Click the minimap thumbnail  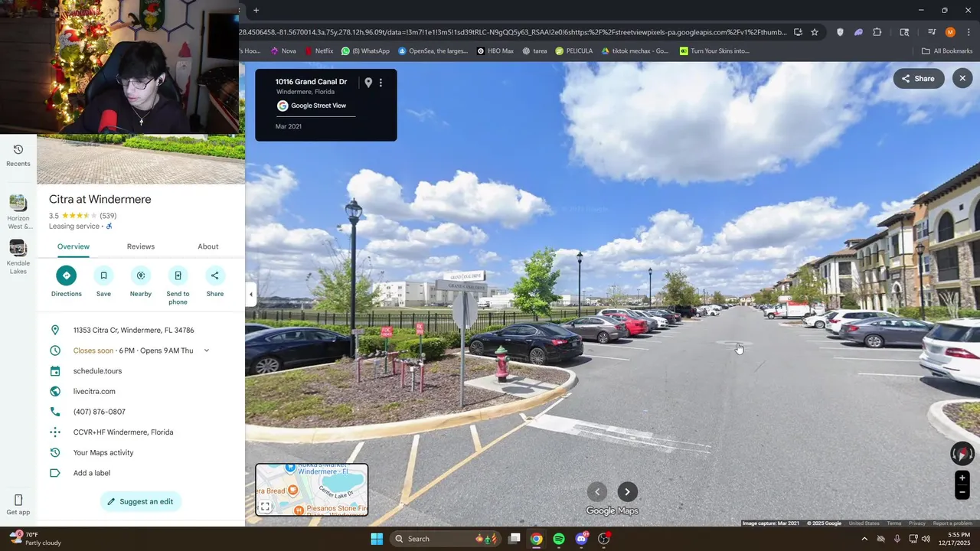pyautogui.click(x=312, y=490)
